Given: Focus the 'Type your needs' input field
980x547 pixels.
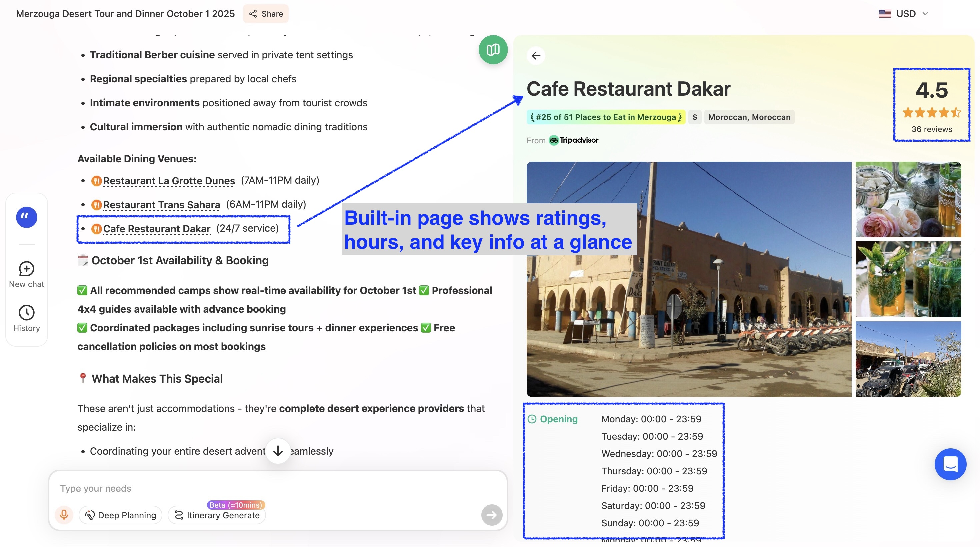Looking at the screenshot, I should pos(278,488).
